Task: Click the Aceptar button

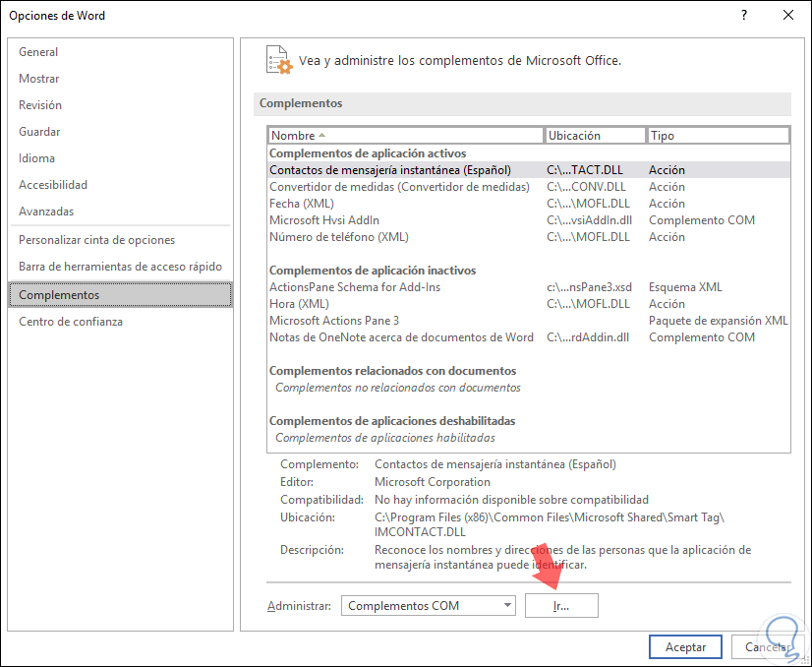Action: point(685,646)
